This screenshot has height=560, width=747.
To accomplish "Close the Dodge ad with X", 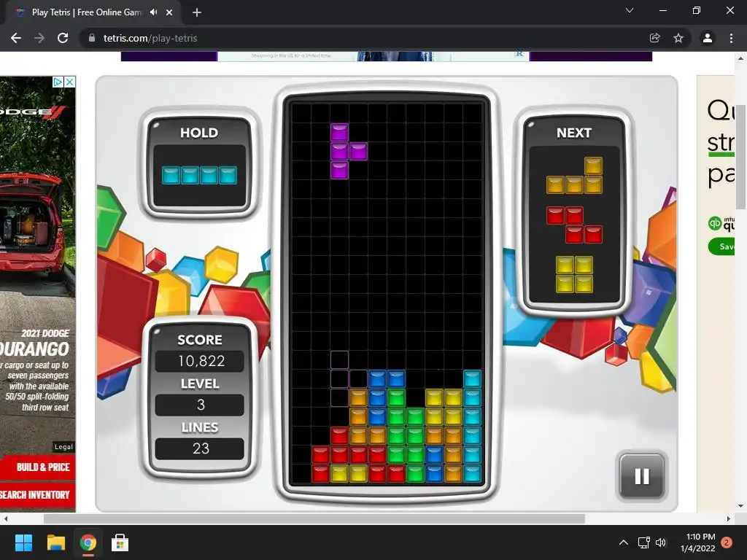I will point(70,82).
